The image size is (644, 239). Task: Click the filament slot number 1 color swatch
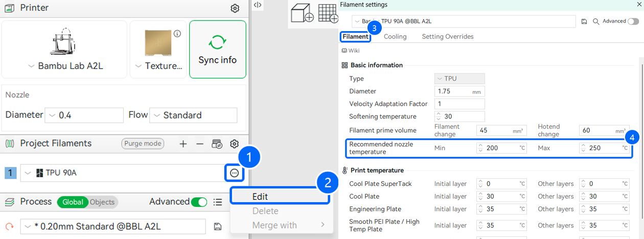[x=11, y=173]
